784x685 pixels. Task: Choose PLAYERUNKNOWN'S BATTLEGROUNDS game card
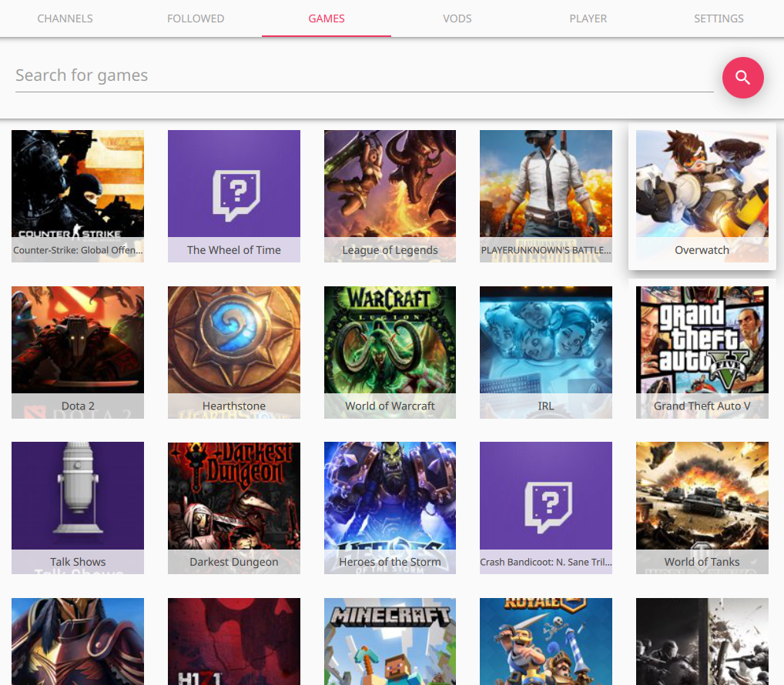tap(546, 195)
